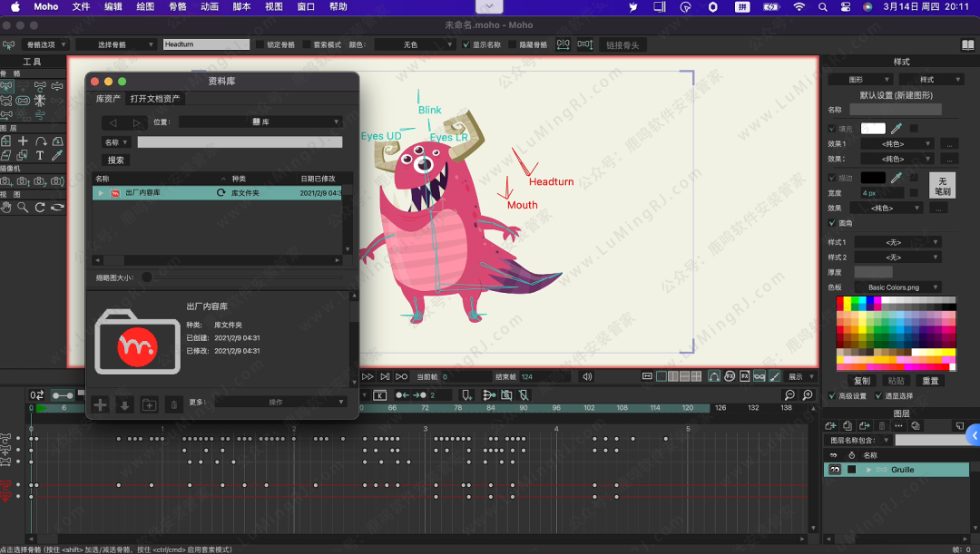980x554 pixels.
Task: Expand the 出厂内容库 folder row
Action: tap(101, 193)
